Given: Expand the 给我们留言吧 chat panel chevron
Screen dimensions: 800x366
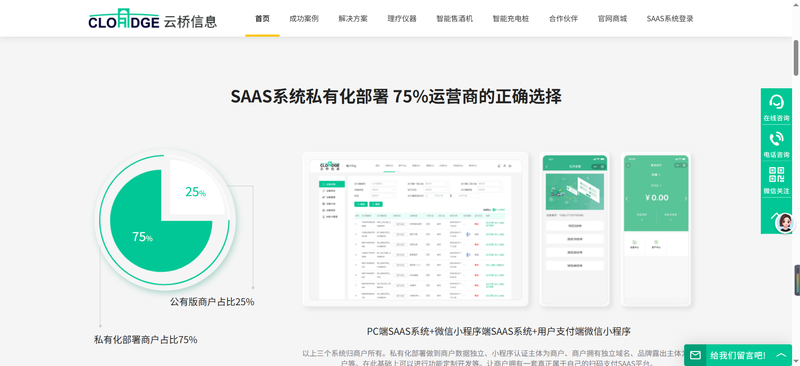Looking at the screenshot, I should [781, 355].
